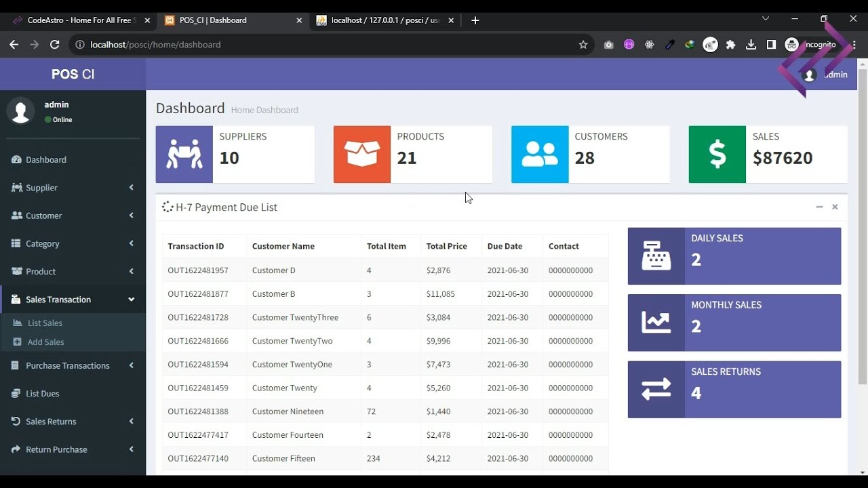Image resolution: width=868 pixels, height=488 pixels.
Task: Click the List Dues coins icon
Action: pyautogui.click(x=16, y=394)
